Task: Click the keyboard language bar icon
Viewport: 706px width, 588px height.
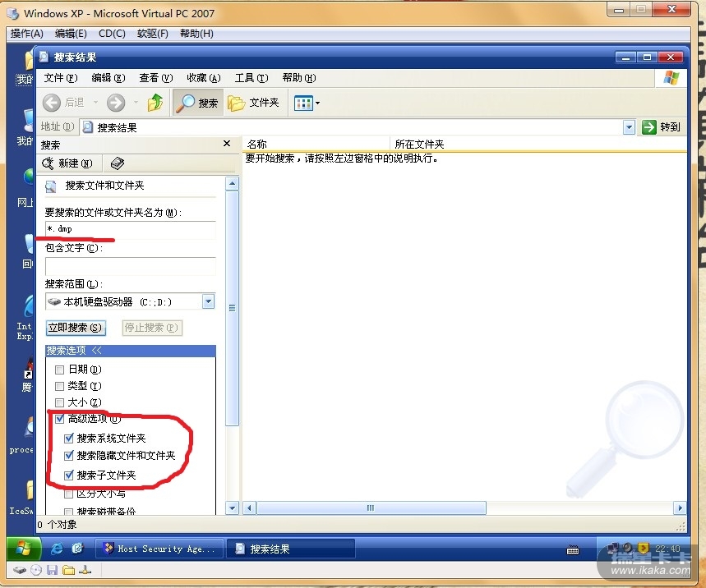Action: pyautogui.click(x=573, y=549)
